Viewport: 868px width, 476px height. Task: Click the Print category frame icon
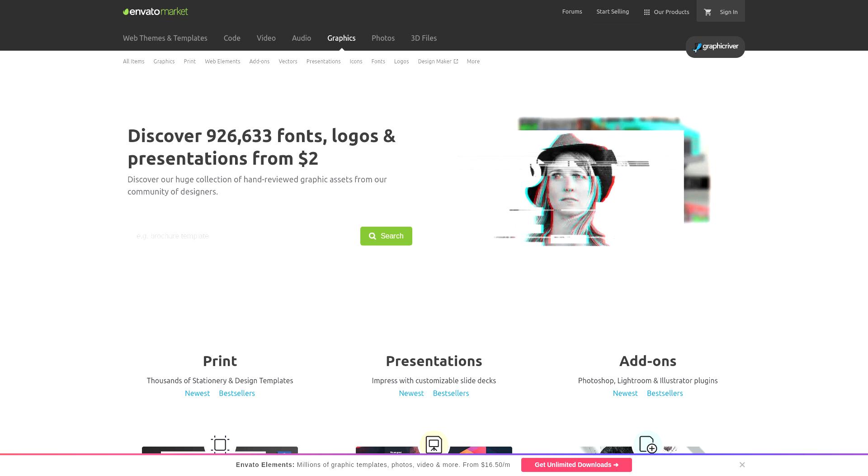pyautogui.click(x=220, y=444)
